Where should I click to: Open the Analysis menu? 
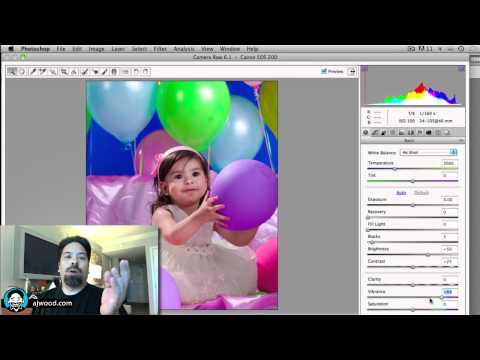(184, 49)
